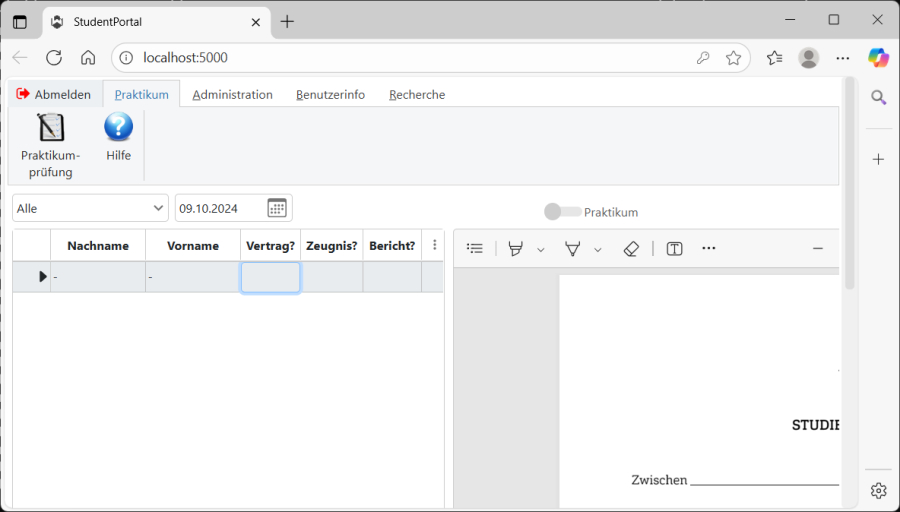The height and width of the screenshot is (512, 900).
Task: Open the grid column options menu
Action: [434, 245]
